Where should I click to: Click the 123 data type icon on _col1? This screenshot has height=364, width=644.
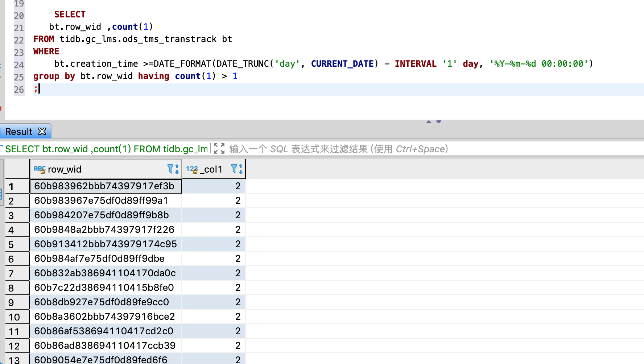point(192,169)
